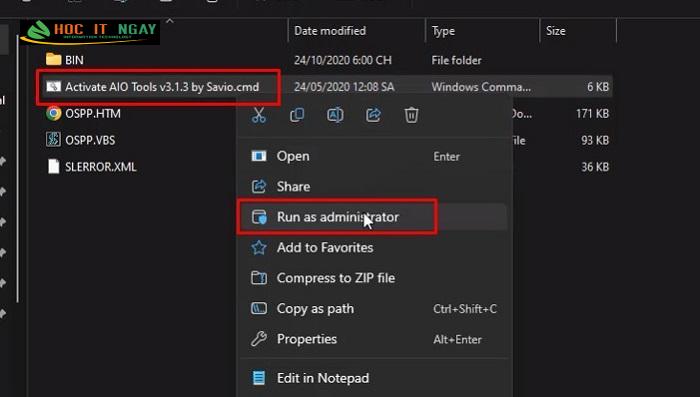700x397 pixels.
Task: Click the Windows Comma... type cell
Action: point(481,87)
